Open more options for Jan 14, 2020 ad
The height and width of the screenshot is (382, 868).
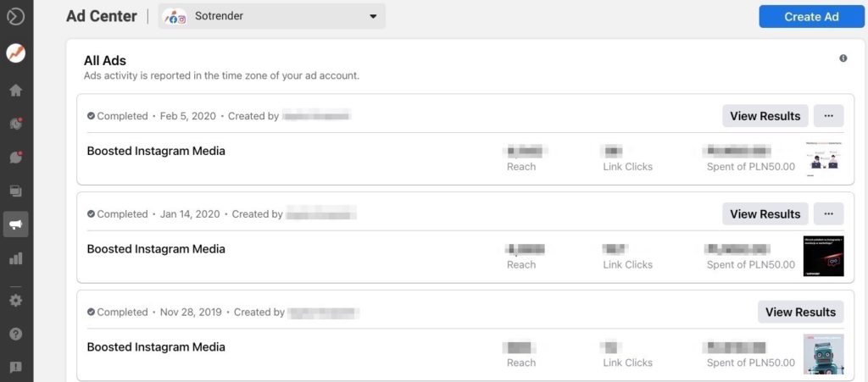[828, 214]
